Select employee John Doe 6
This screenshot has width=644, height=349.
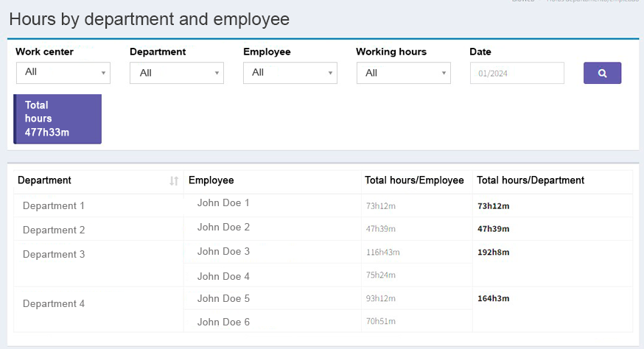pyautogui.click(x=223, y=322)
